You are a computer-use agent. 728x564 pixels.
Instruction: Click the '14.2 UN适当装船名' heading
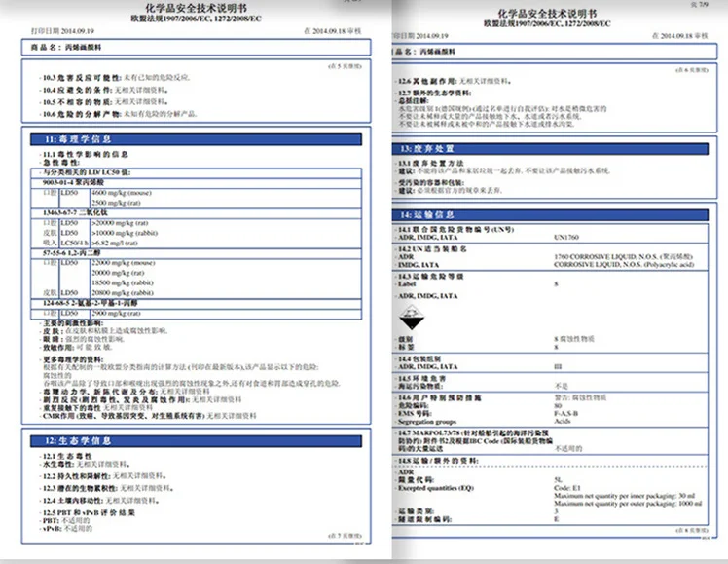(x=433, y=249)
